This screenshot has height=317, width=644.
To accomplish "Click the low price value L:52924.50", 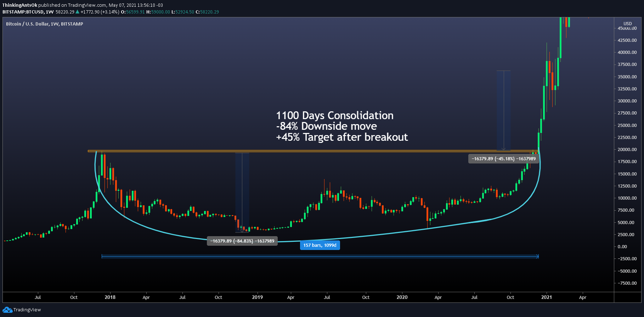I will coord(183,12).
